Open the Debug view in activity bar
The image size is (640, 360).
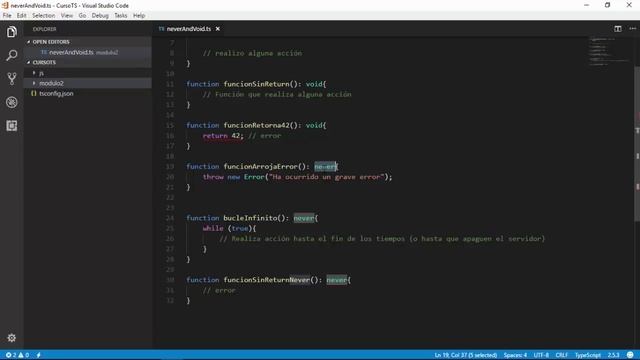[x=11, y=102]
